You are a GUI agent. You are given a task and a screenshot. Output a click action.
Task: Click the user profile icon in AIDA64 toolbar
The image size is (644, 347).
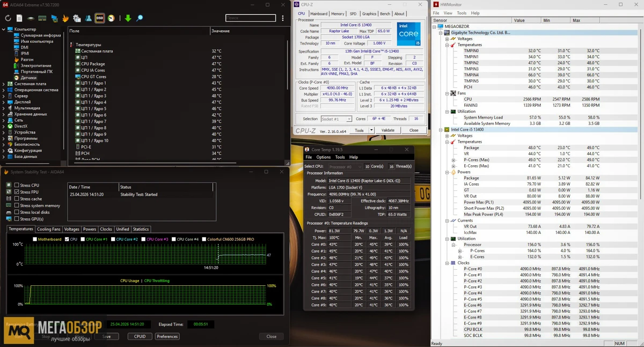click(x=88, y=18)
